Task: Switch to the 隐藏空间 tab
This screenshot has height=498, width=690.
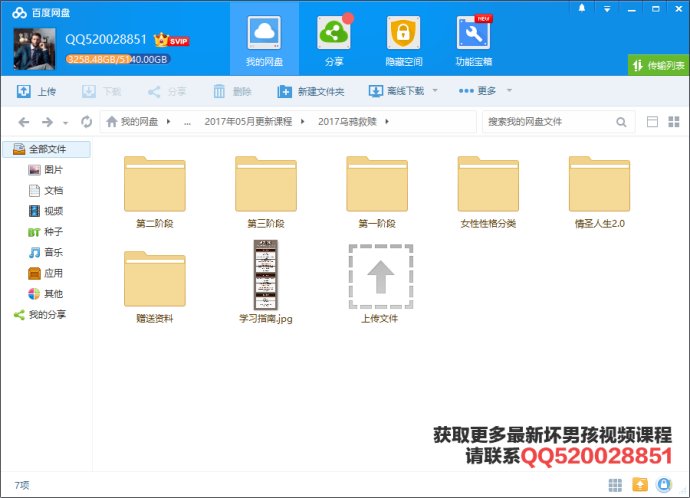Action: [403, 41]
